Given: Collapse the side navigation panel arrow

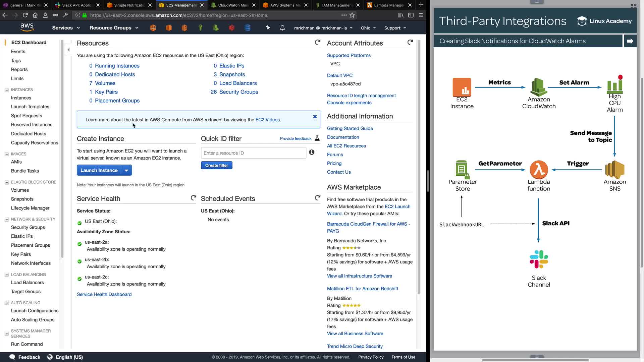Looking at the screenshot, I should (x=68, y=50).
